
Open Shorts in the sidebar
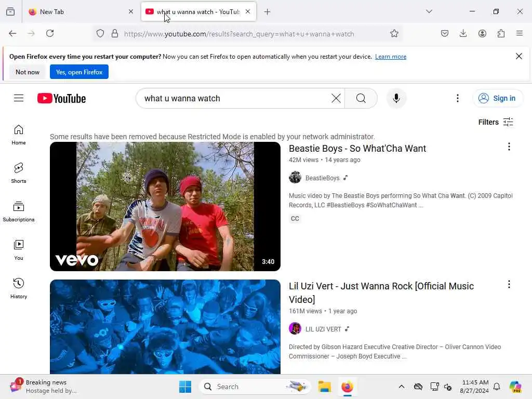[19, 173]
